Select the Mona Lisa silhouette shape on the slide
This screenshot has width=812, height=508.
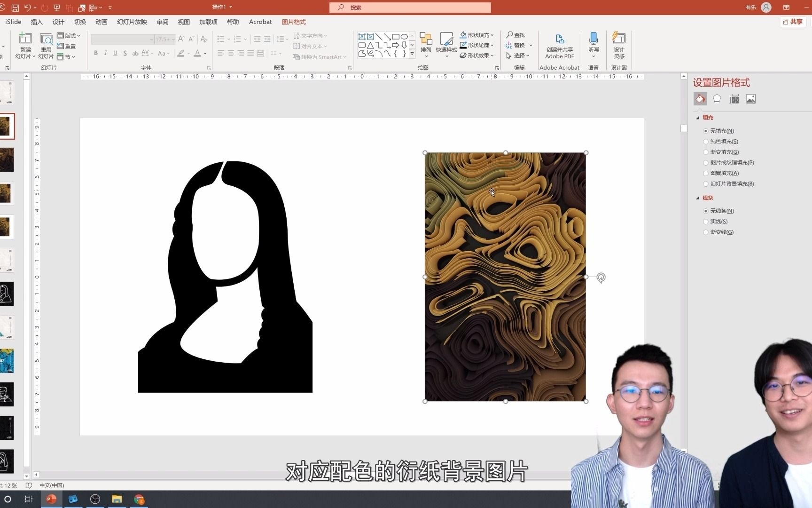225,277
